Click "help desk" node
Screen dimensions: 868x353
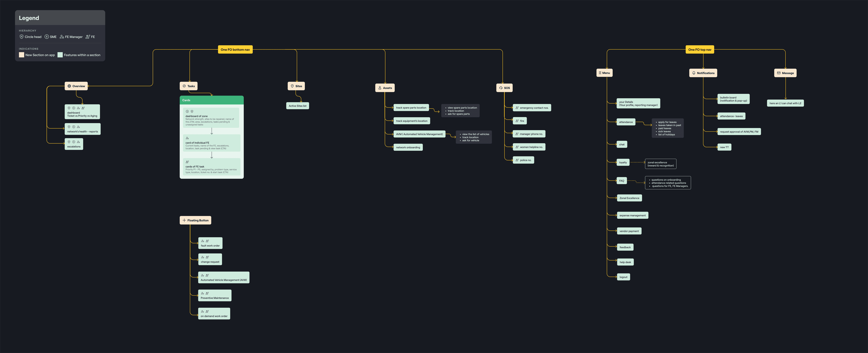625,262
